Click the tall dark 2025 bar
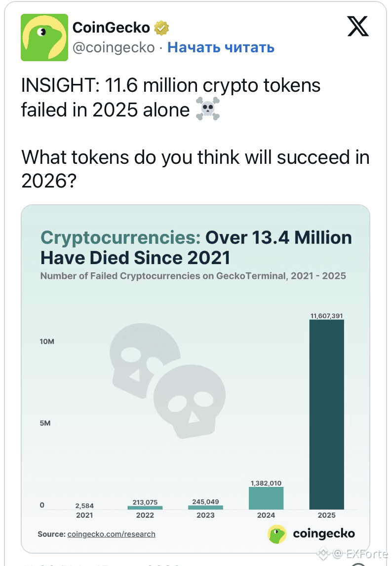392x566 pixels. [x=326, y=415]
